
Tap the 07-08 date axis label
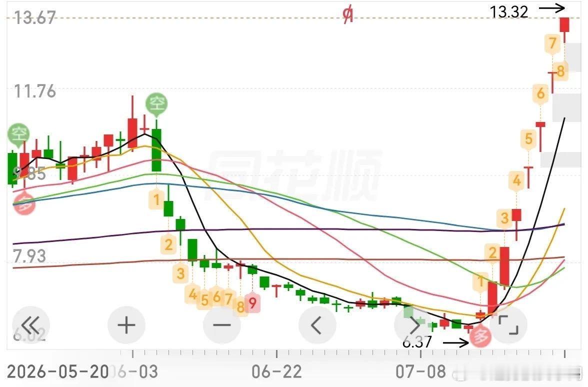click(421, 372)
